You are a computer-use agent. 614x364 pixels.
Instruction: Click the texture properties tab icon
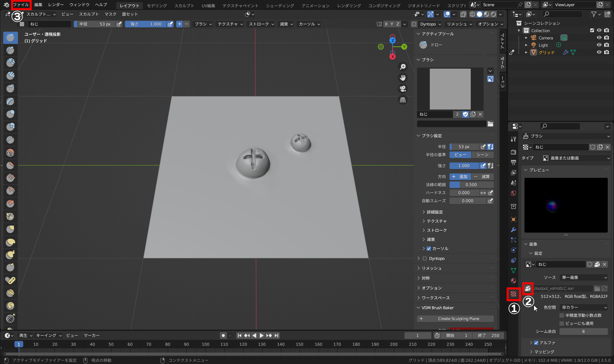pos(513,294)
